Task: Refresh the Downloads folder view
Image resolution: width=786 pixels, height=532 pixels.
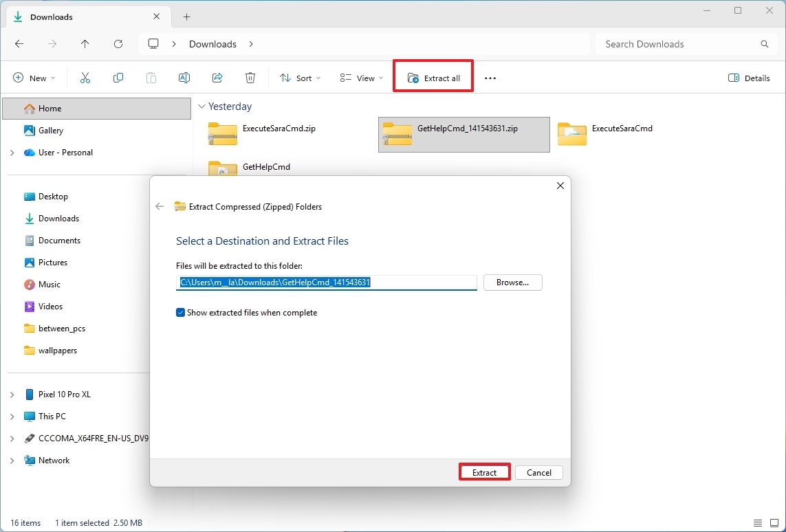Action: pyautogui.click(x=118, y=43)
